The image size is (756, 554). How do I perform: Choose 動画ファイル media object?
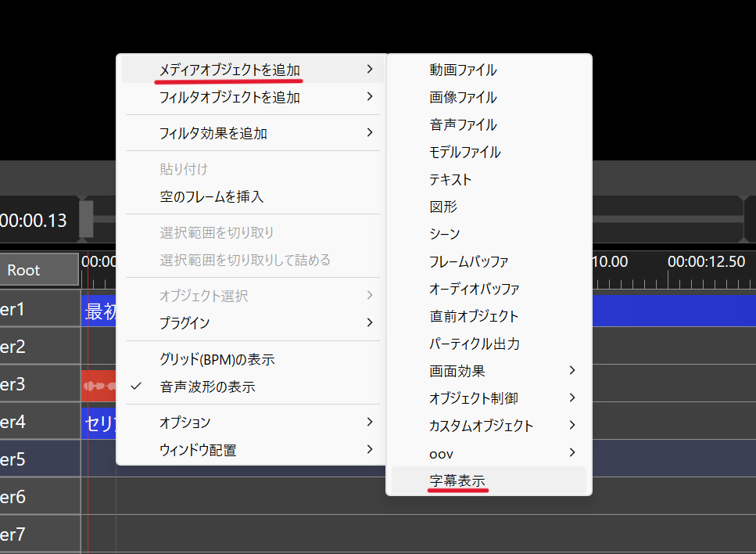[462, 70]
